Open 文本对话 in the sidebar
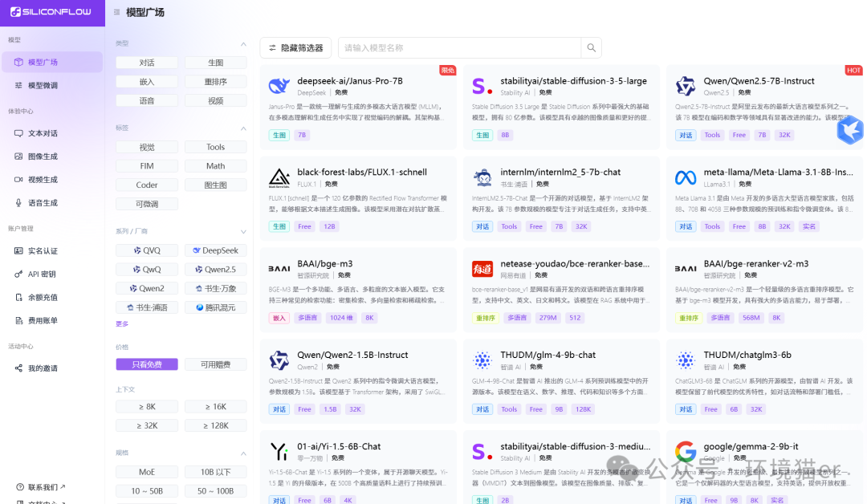 (x=52, y=133)
